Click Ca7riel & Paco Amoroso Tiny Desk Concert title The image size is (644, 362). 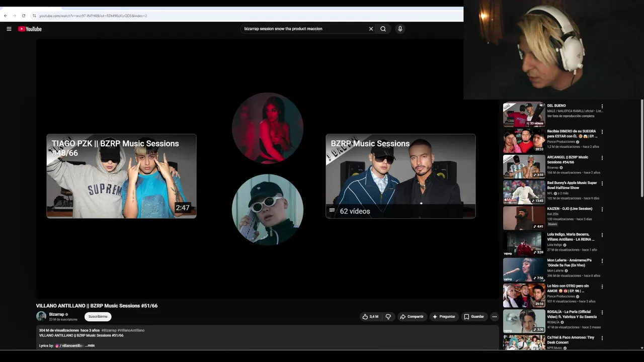571,340
